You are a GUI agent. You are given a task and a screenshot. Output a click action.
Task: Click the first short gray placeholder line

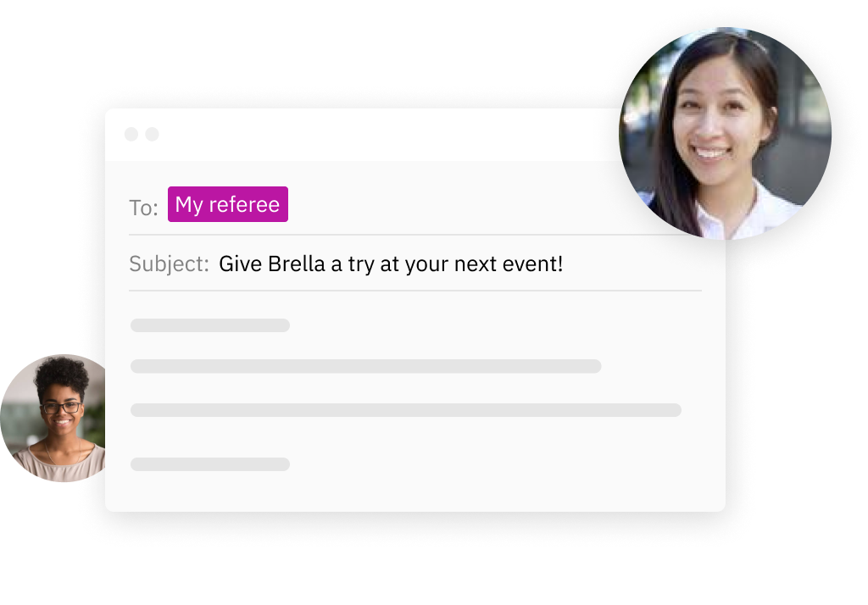click(x=210, y=325)
